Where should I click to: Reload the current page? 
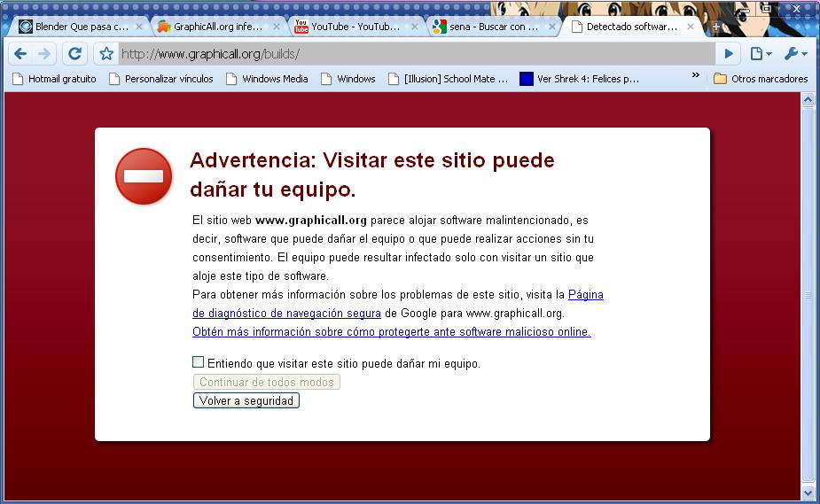[x=74, y=53]
